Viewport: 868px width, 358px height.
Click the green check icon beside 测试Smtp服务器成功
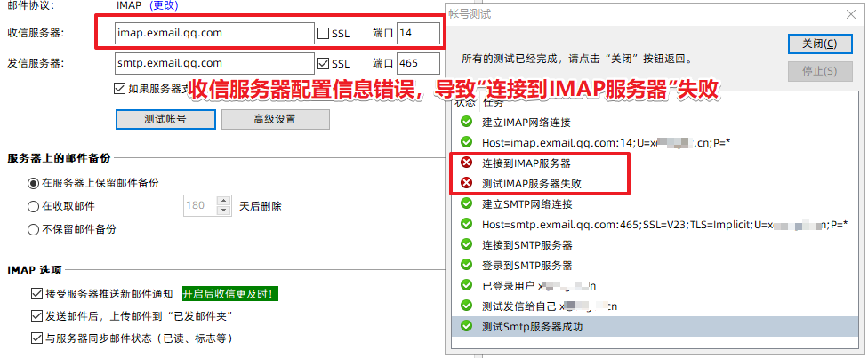467,326
